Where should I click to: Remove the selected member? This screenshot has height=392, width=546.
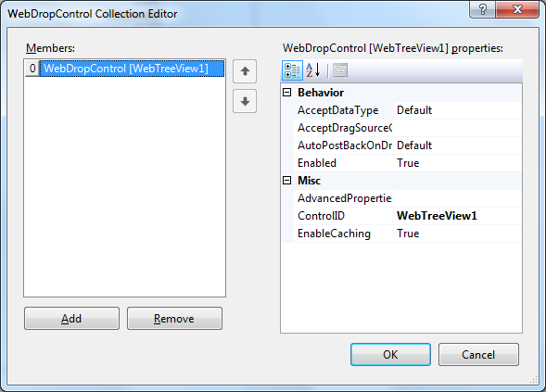coord(174,318)
